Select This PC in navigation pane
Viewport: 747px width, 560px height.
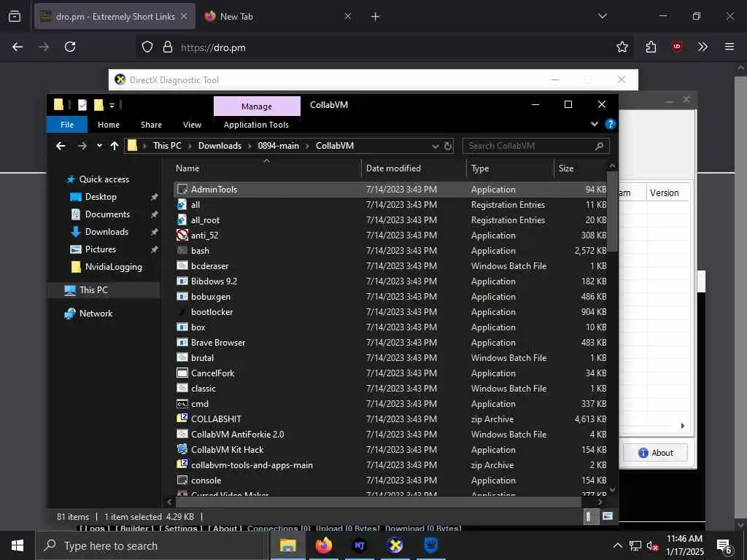click(x=93, y=290)
